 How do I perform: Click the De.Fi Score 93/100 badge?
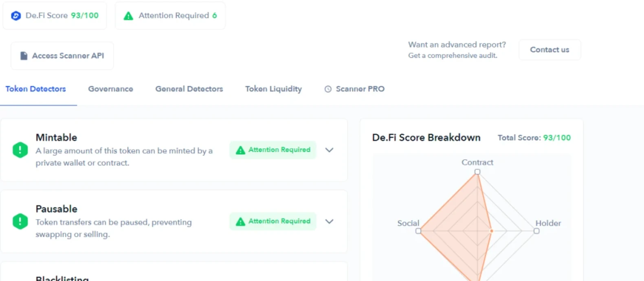pyautogui.click(x=55, y=16)
